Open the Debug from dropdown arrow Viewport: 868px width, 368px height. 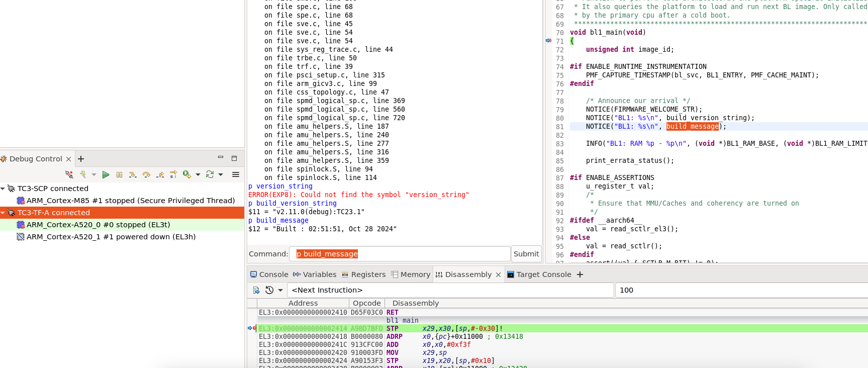(x=198, y=174)
